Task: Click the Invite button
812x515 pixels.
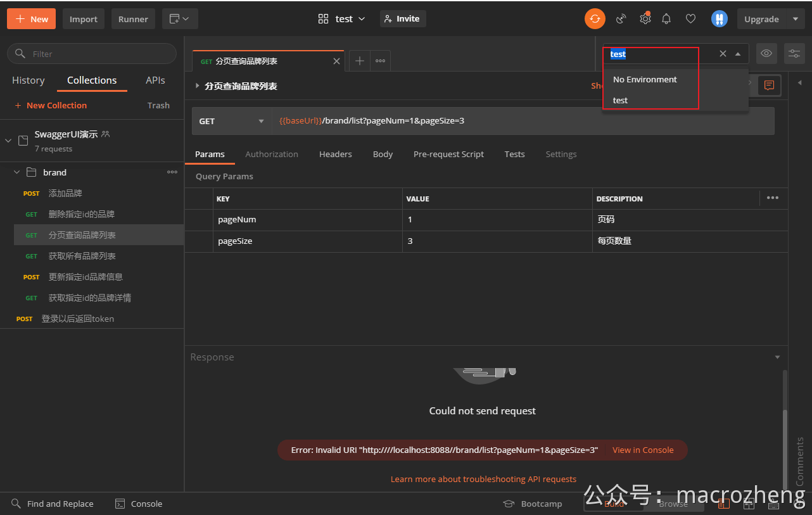Action: coord(403,19)
